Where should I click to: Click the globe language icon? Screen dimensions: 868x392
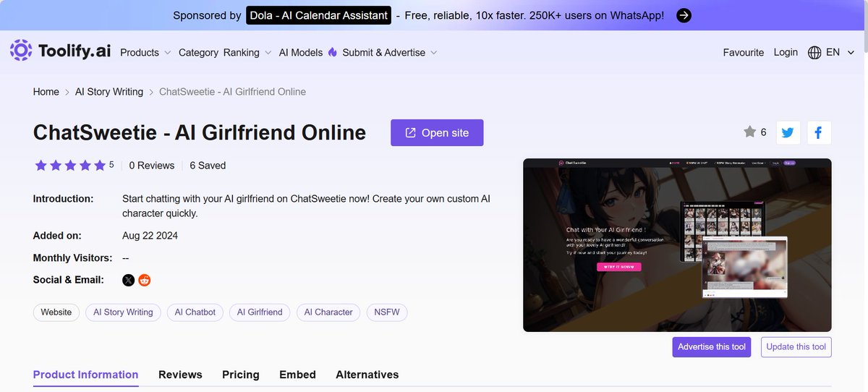click(x=814, y=53)
